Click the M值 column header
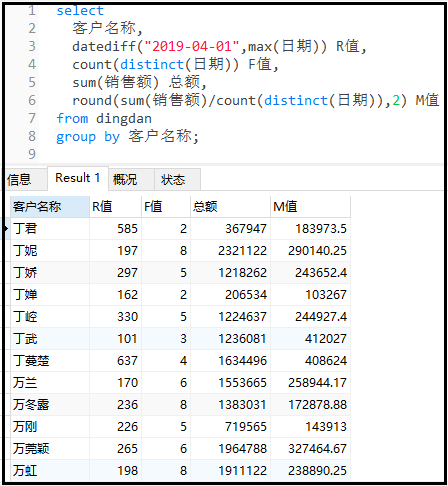The height and width of the screenshot is (486, 448). (x=310, y=207)
